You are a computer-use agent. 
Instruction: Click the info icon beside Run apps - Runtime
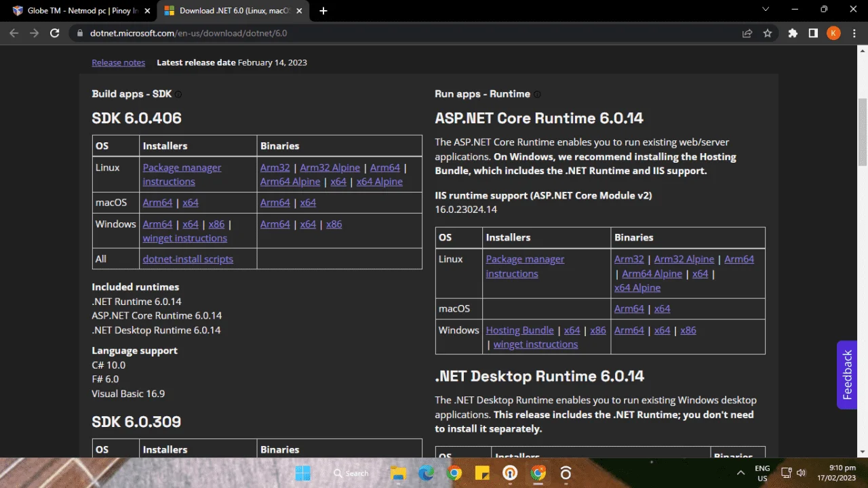pyautogui.click(x=537, y=94)
